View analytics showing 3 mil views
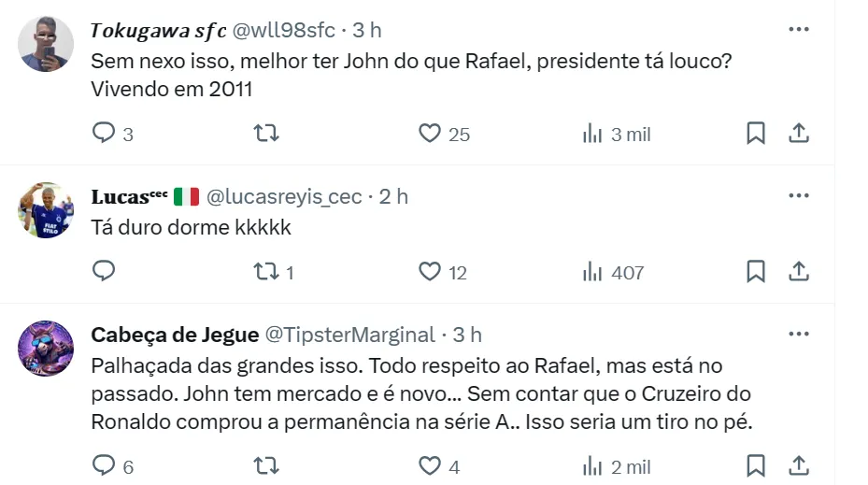868x485 pixels. click(x=616, y=134)
